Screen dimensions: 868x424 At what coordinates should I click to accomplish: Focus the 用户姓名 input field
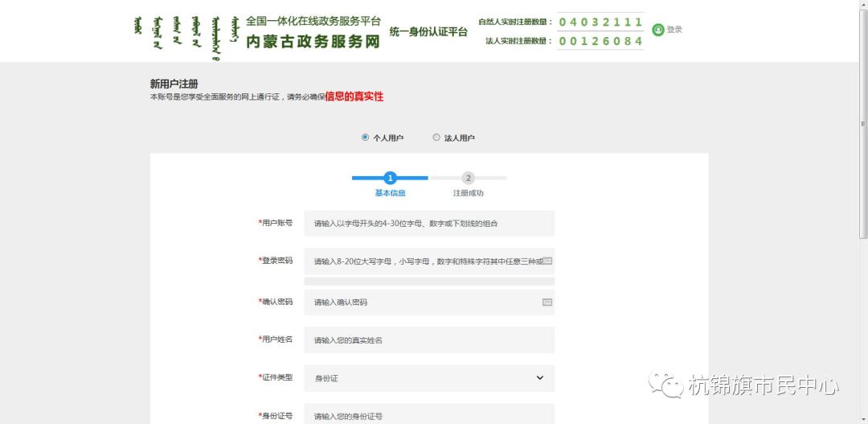pyautogui.click(x=429, y=340)
